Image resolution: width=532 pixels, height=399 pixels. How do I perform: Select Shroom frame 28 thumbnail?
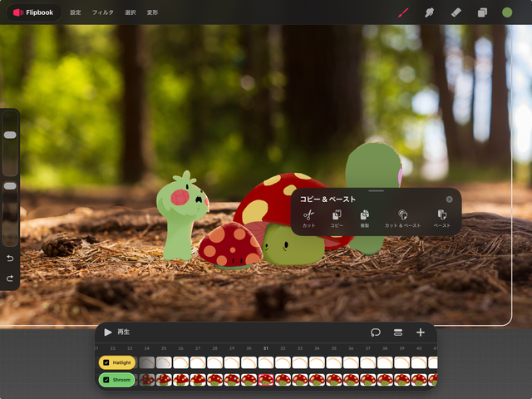(214, 380)
